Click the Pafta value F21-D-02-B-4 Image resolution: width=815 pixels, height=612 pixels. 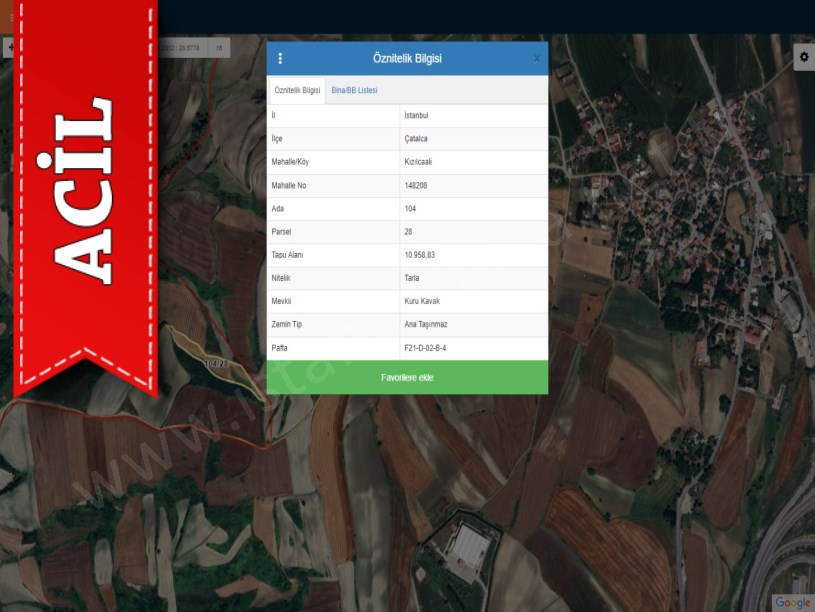coord(425,348)
